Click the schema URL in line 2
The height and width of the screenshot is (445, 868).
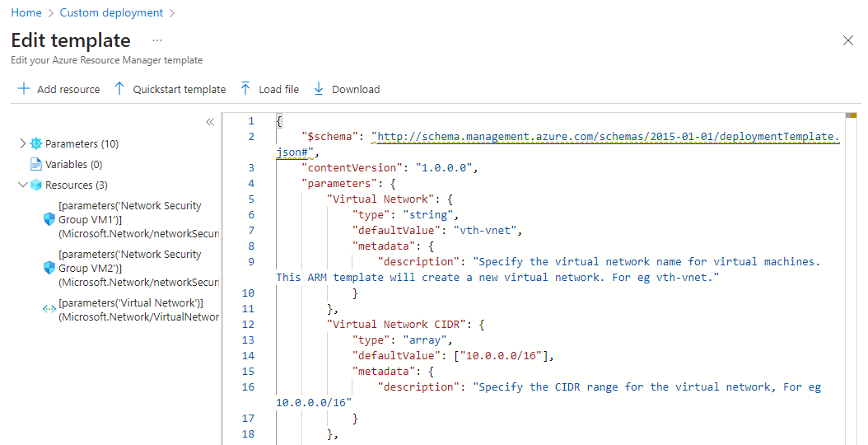(x=558, y=144)
